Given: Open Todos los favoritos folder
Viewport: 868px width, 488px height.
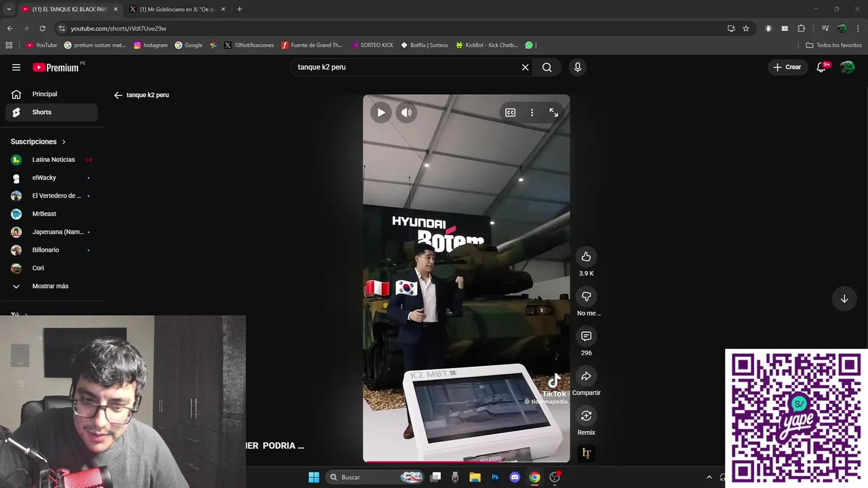Looking at the screenshot, I should (833, 45).
